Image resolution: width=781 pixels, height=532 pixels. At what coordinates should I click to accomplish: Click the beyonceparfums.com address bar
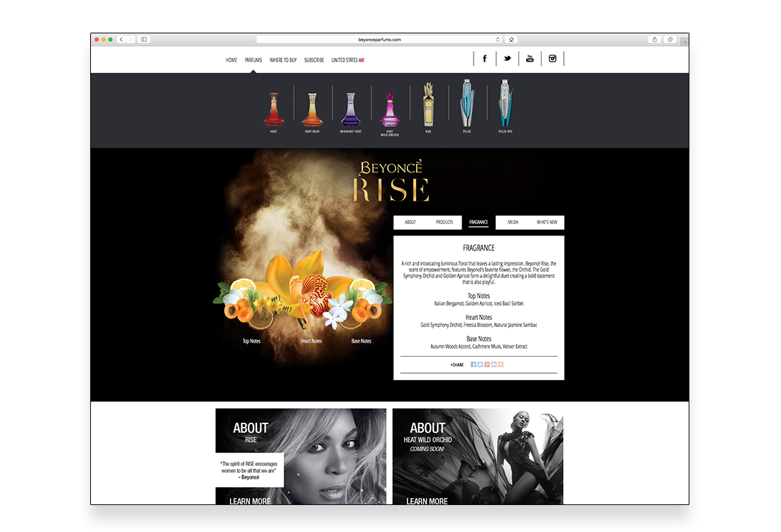(x=379, y=39)
